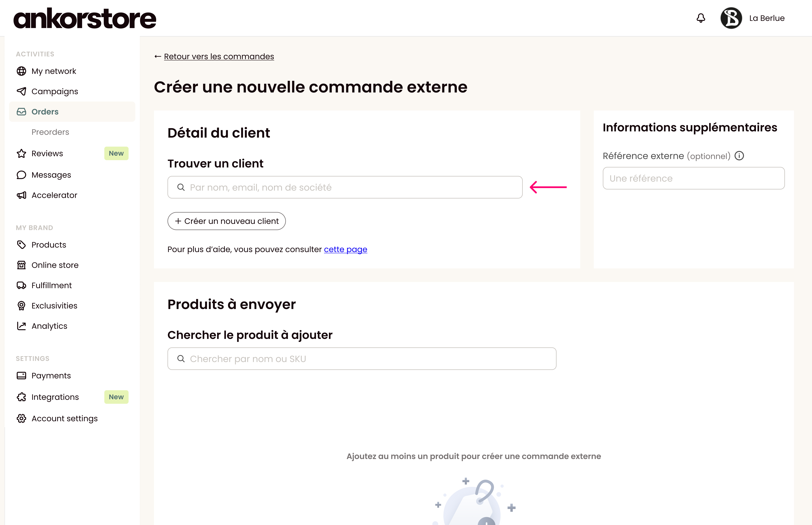Click the Une référence input field

(x=693, y=178)
